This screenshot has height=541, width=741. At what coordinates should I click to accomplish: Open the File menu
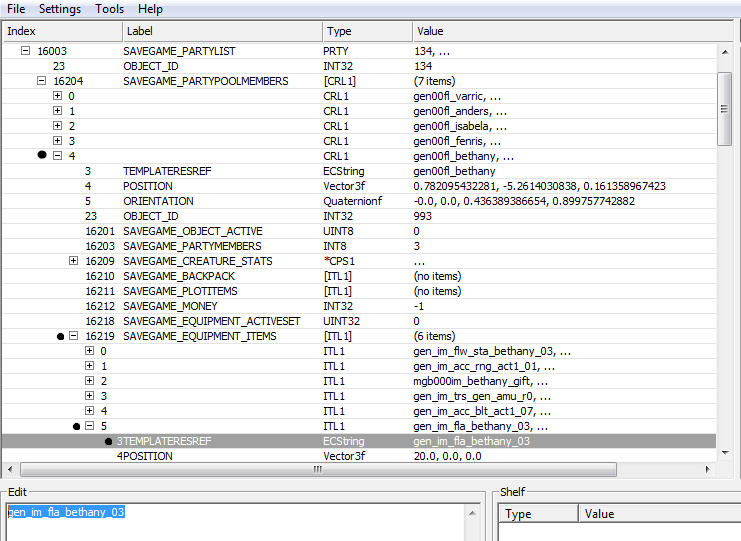coord(16,9)
